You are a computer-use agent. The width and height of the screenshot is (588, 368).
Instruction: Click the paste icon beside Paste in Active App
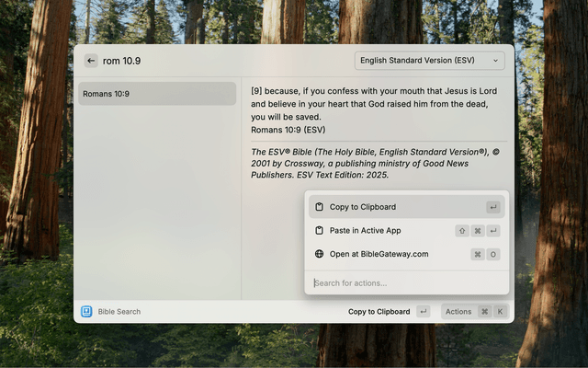click(319, 231)
